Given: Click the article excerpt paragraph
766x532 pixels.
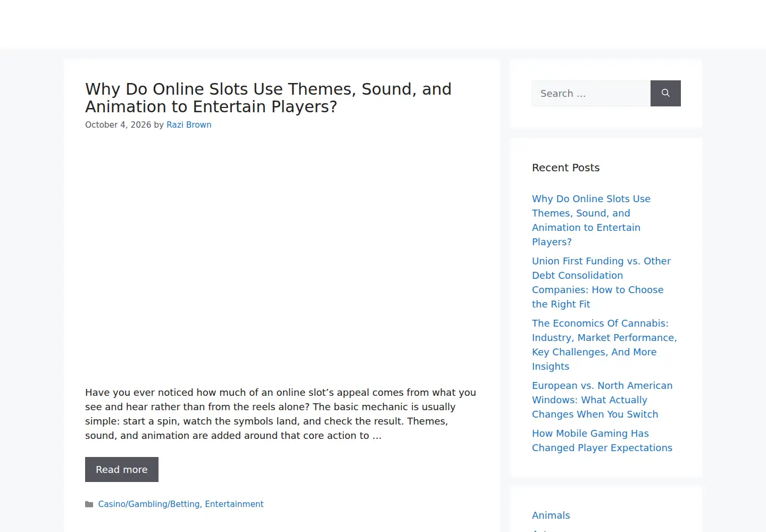Looking at the screenshot, I should click(281, 414).
